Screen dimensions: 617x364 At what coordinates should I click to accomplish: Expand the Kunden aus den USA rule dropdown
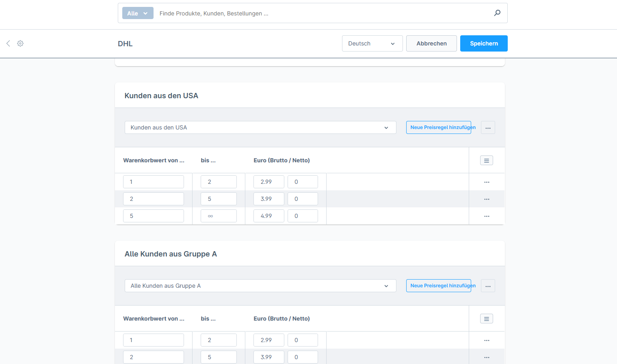(x=260, y=127)
